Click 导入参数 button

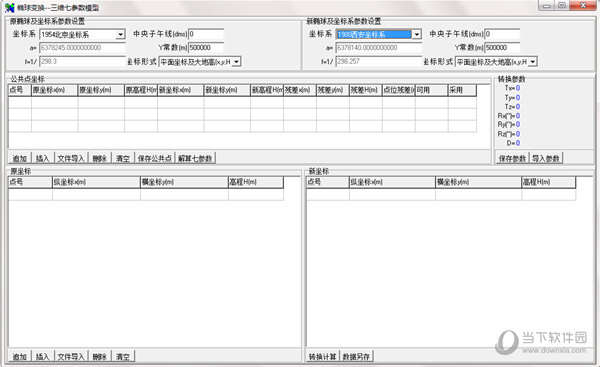tap(546, 158)
